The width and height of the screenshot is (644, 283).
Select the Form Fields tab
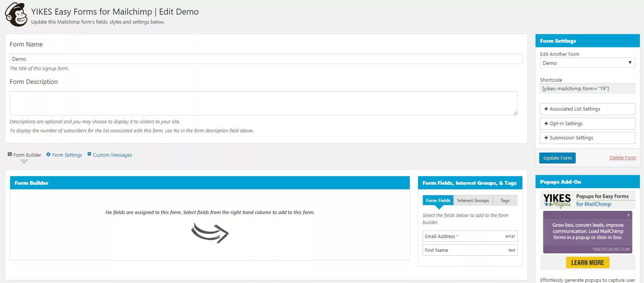pyautogui.click(x=438, y=200)
